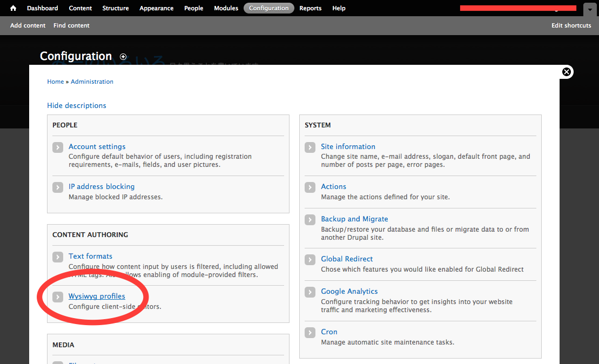Open the Dashboard menu
The width and height of the screenshot is (599, 364).
pyautogui.click(x=43, y=8)
